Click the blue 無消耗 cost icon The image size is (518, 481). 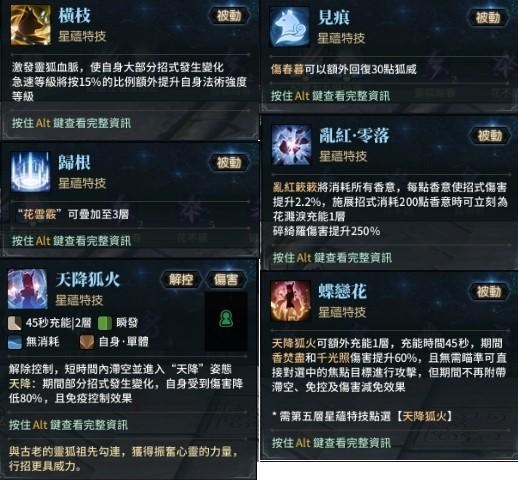pos(15,342)
